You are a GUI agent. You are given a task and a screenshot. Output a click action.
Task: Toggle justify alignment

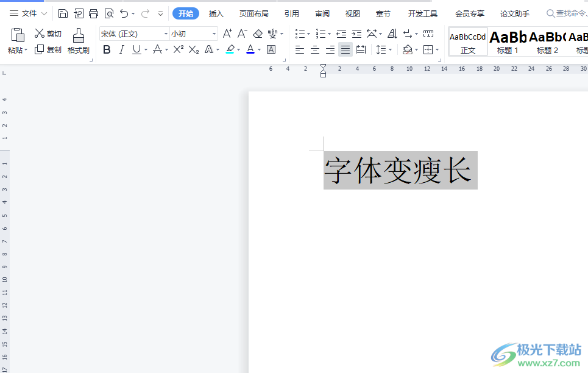tap(345, 49)
